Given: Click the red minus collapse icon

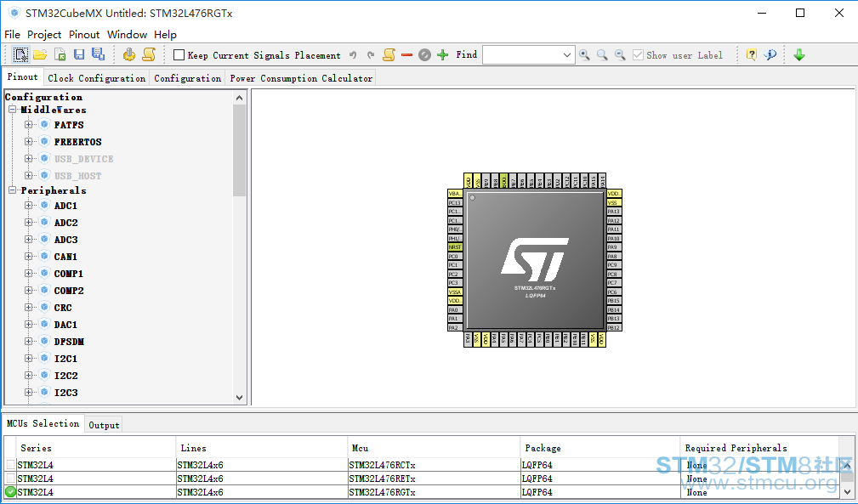Looking at the screenshot, I should click(406, 54).
